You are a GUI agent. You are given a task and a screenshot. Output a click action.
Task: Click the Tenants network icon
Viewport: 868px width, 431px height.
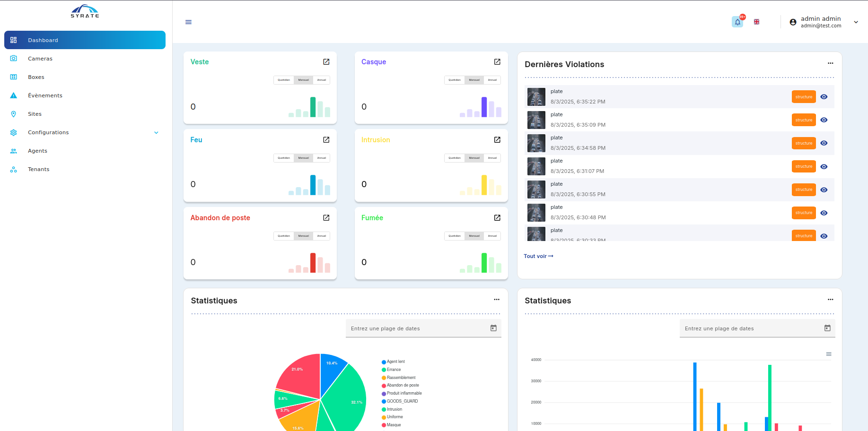[14, 169]
